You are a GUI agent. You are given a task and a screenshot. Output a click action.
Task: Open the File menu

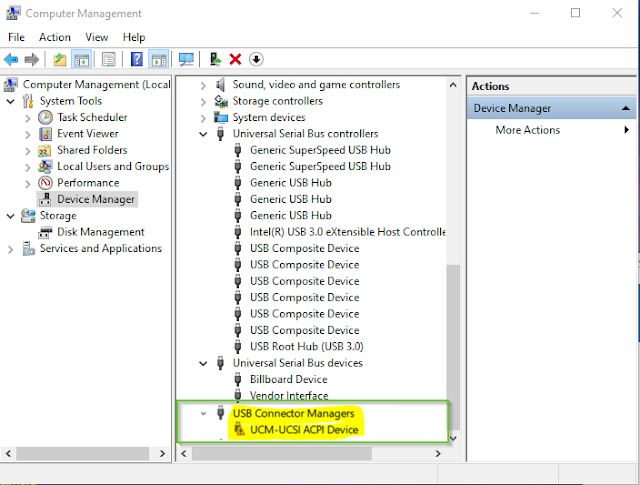coord(16,38)
